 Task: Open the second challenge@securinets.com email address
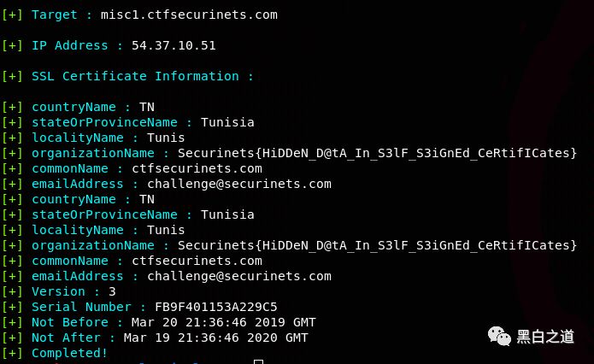tap(239, 276)
